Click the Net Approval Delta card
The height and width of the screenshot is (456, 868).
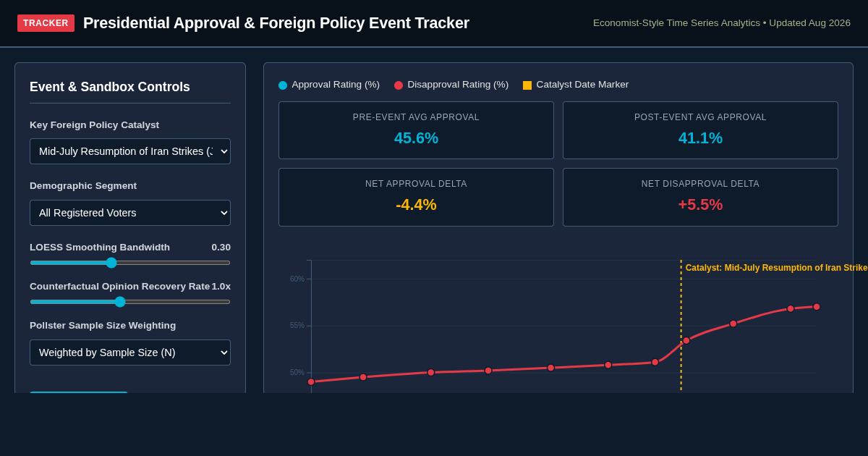coord(416,198)
